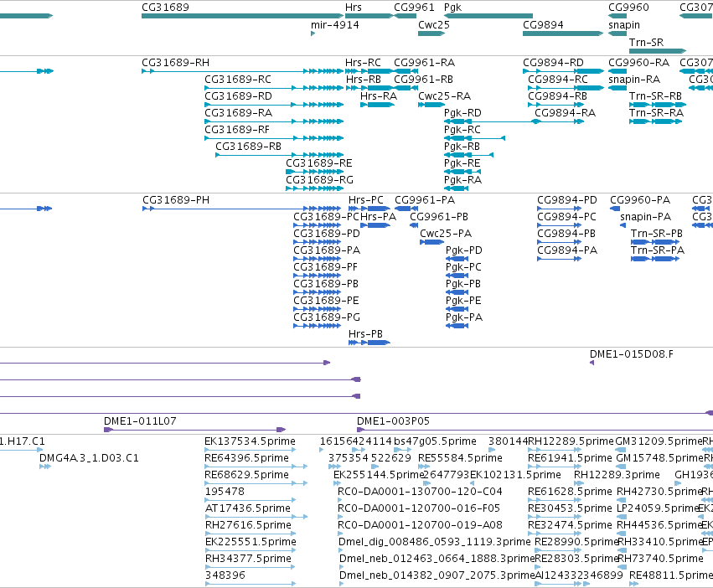The height and width of the screenshot is (588, 713).
Task: Click transcript label snapin-RA
Action: pos(634,80)
